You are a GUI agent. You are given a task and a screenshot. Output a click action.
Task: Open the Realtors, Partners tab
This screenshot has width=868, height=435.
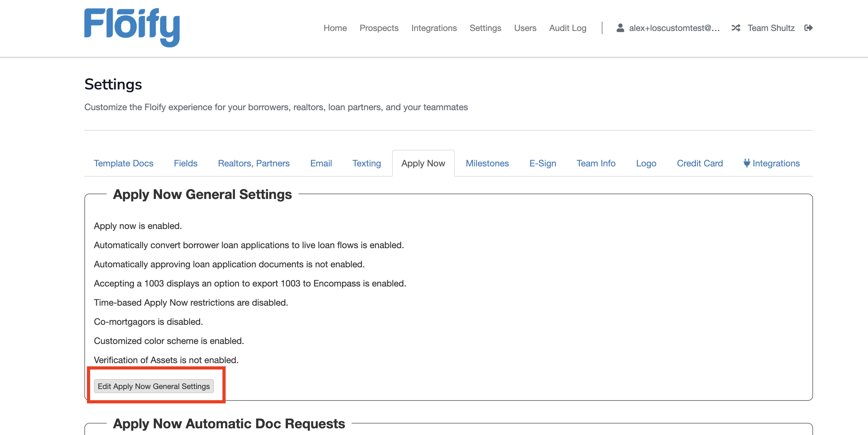pos(253,163)
